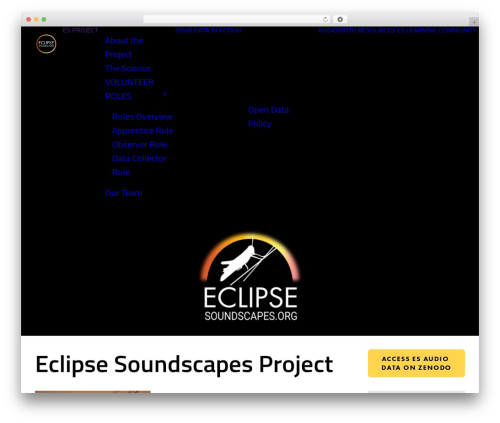500x423 pixels.
Task: Open a new tab with the plus icon
Action: (474, 22)
